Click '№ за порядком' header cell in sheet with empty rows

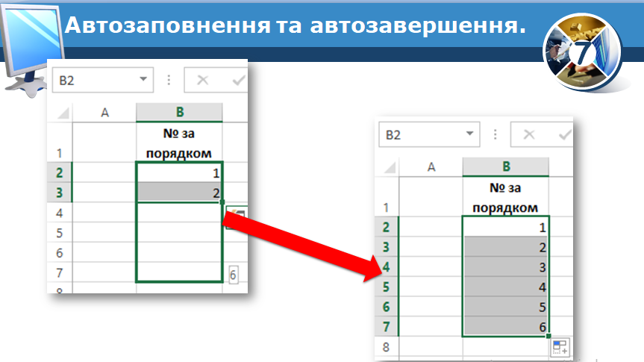pyautogui.click(x=179, y=142)
